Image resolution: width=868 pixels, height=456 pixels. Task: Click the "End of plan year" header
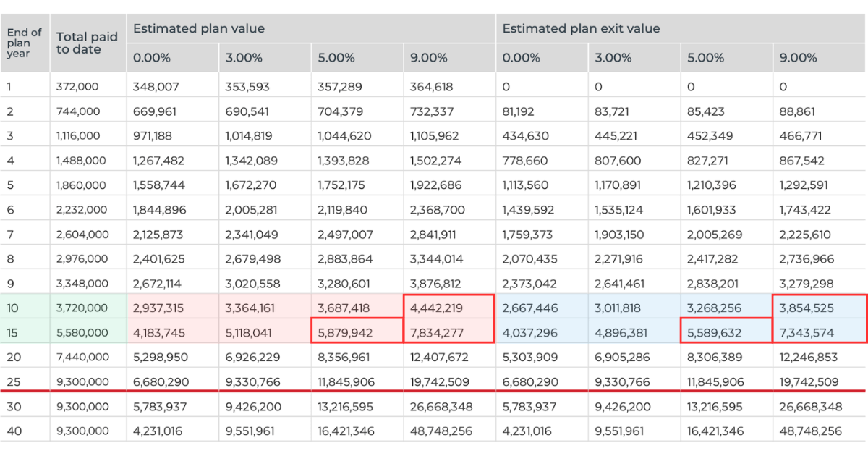[24, 43]
